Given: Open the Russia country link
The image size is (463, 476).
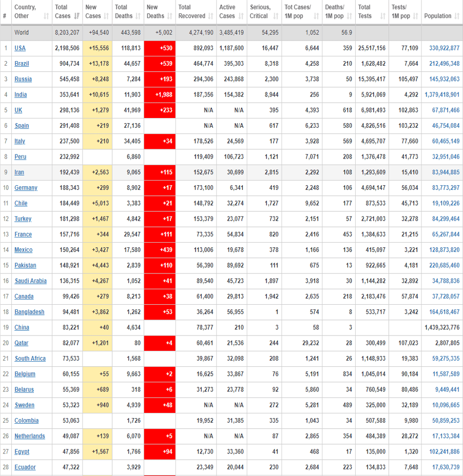Looking at the screenshot, I should (23, 79).
